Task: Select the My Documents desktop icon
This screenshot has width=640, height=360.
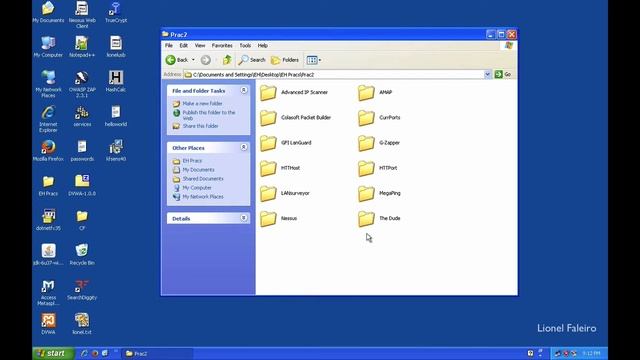Action: tap(48, 12)
